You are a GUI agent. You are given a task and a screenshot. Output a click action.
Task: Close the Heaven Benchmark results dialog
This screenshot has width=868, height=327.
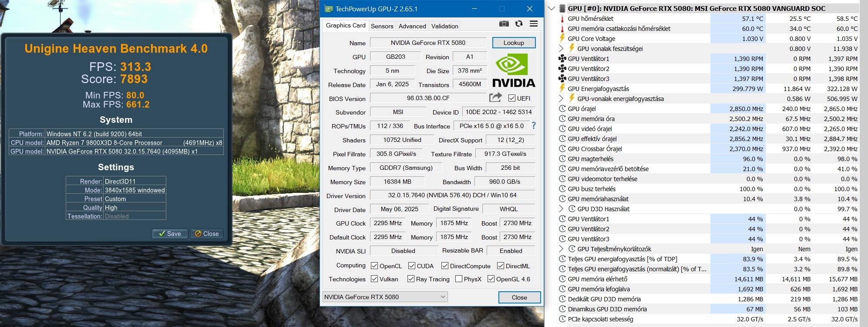(207, 234)
